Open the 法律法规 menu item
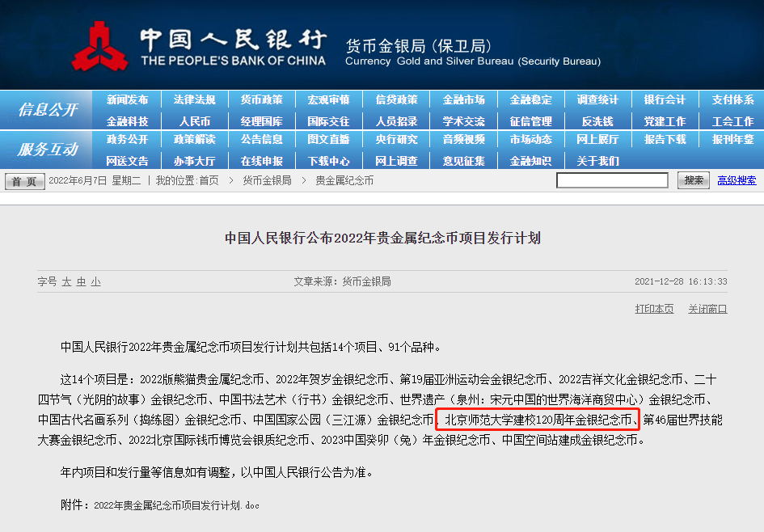764x532 pixels. (x=194, y=100)
